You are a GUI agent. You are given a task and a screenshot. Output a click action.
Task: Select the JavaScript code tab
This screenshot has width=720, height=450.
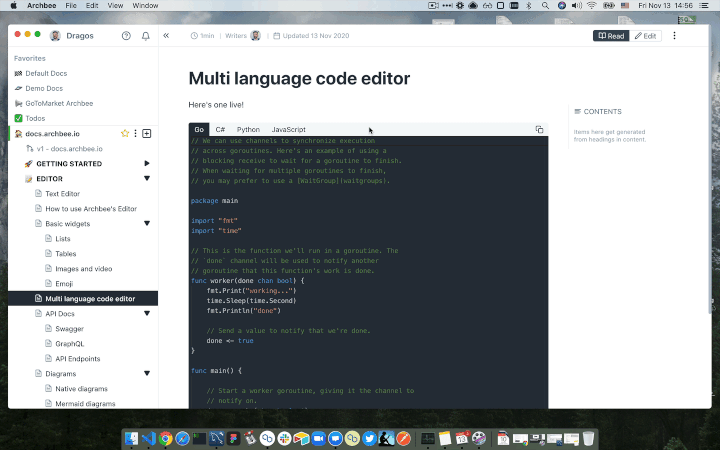[x=289, y=130]
